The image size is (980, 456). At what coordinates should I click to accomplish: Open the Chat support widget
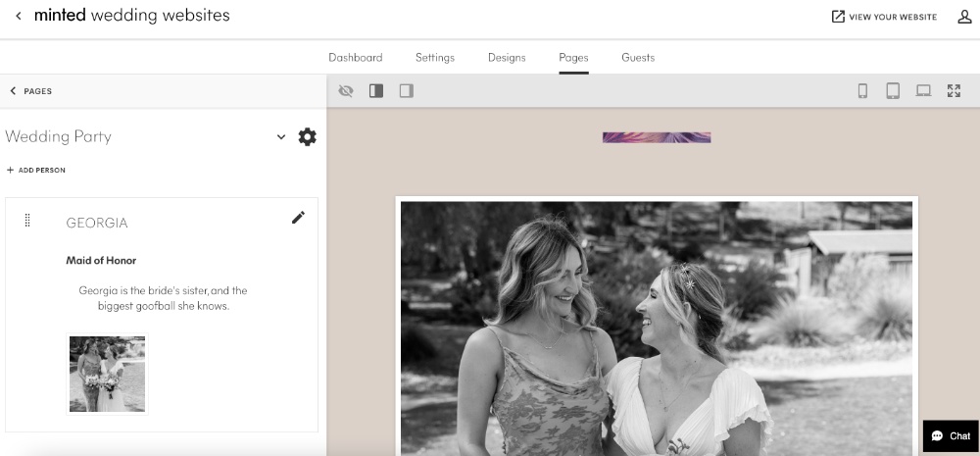951,435
